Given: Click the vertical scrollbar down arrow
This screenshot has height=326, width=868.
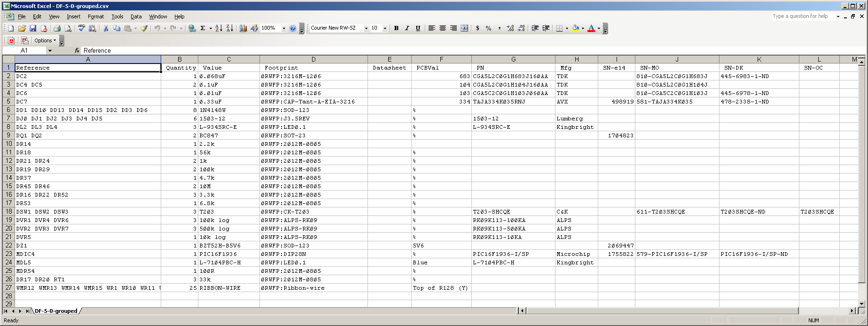Looking at the screenshot, I should pyautogui.click(x=861, y=304).
